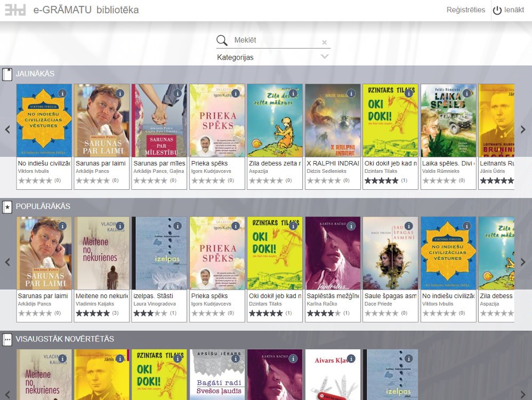Go to next books in Jaunākās carousel
Image resolution: width=532 pixels, height=400 pixels.
tap(523, 130)
